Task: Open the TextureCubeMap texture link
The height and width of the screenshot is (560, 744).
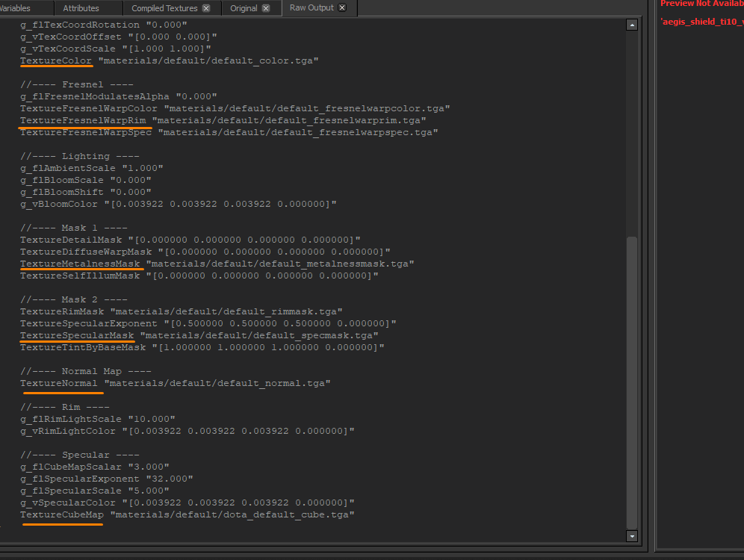Action: (x=61, y=514)
